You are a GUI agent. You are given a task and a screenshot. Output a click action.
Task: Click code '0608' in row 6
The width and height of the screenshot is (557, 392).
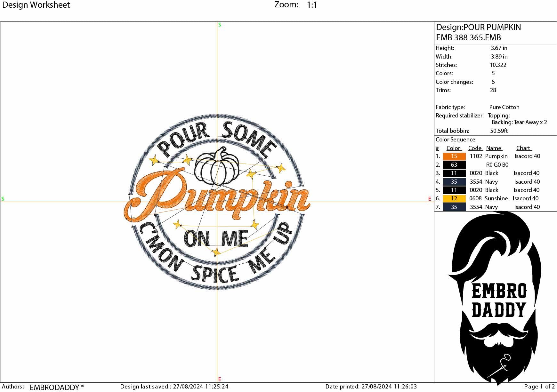tap(475, 198)
